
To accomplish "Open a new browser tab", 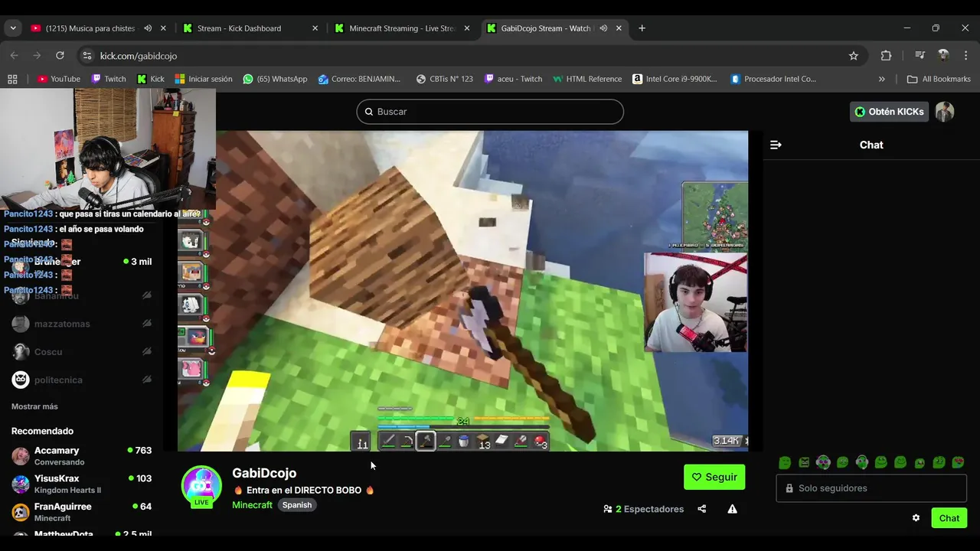I will (642, 28).
